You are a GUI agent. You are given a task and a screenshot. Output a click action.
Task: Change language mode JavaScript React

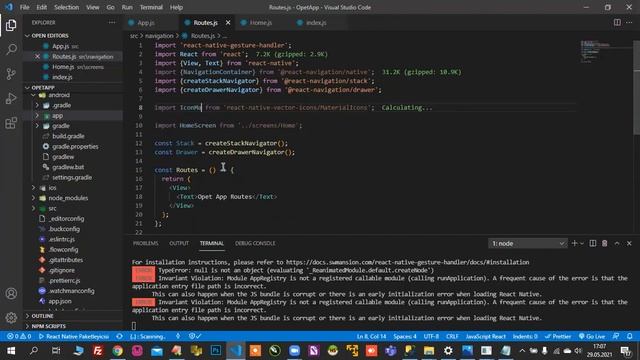click(x=485, y=336)
